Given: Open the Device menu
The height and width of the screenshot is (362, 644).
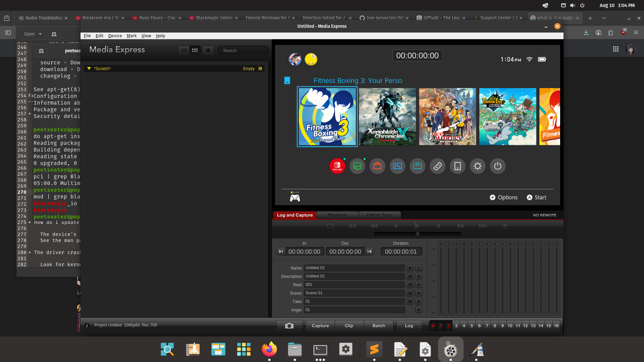Looking at the screenshot, I should (115, 36).
